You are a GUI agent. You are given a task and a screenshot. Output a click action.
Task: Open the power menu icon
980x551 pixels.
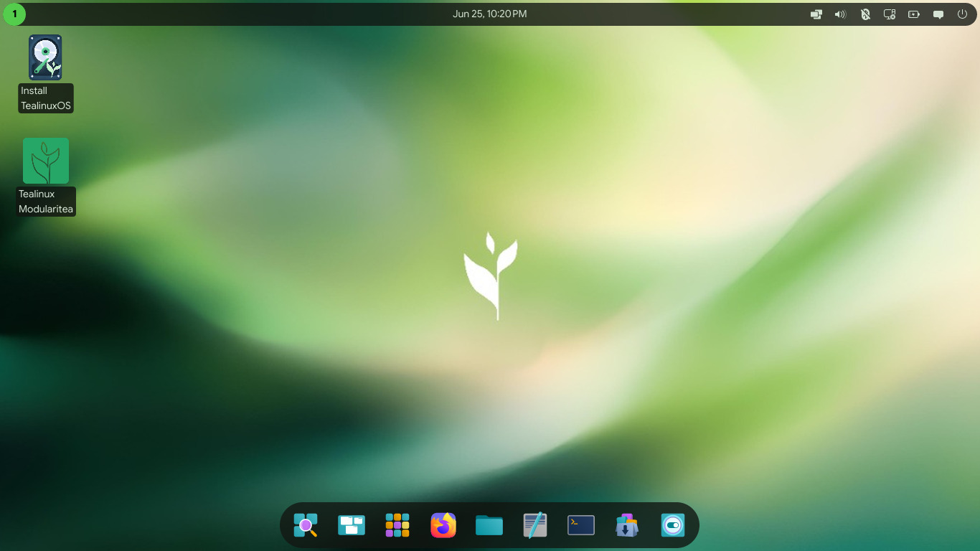tap(963, 14)
